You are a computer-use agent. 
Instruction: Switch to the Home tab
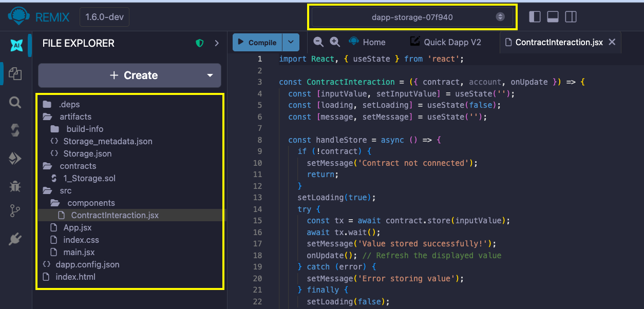point(367,42)
